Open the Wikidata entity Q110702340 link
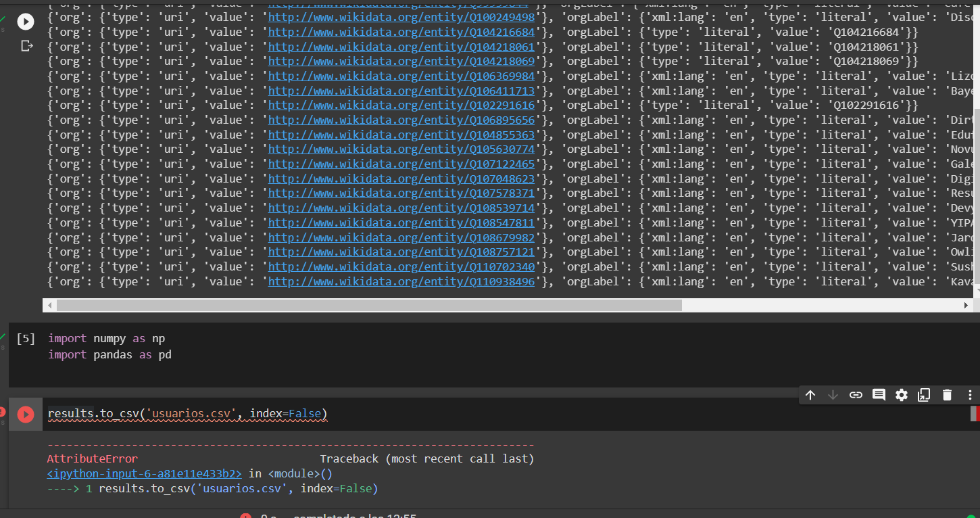This screenshot has height=518, width=980. pos(401,266)
